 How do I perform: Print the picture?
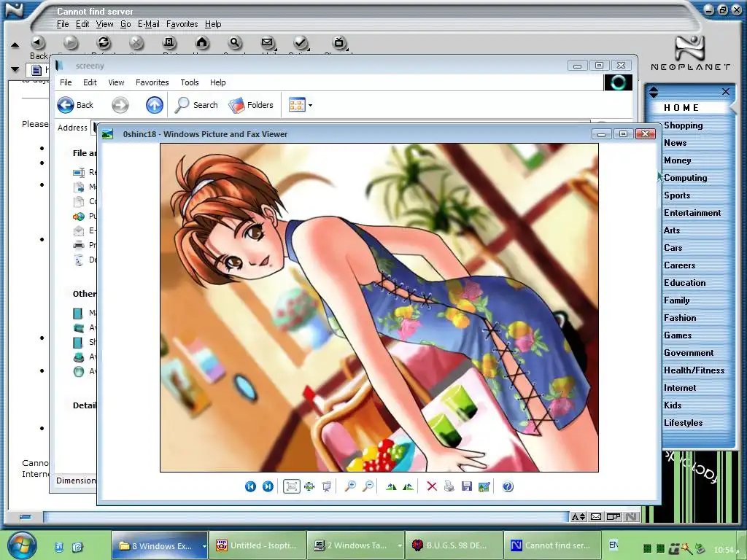[449, 486]
